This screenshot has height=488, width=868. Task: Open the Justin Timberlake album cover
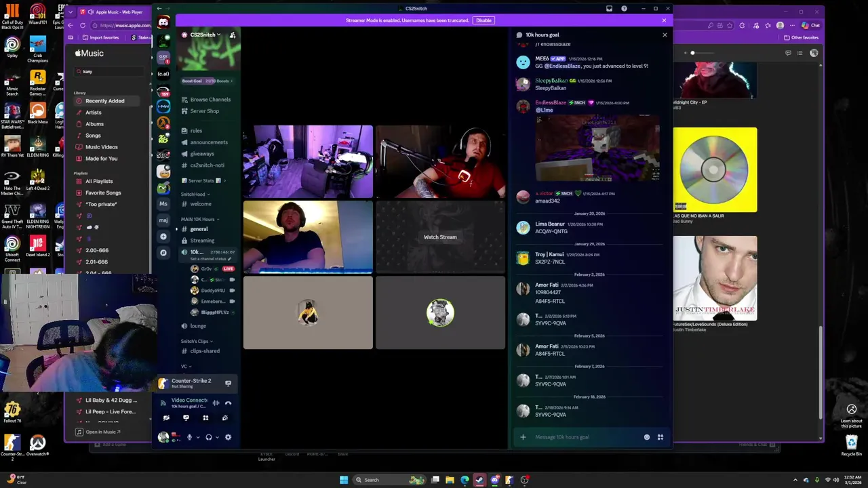[x=715, y=278]
